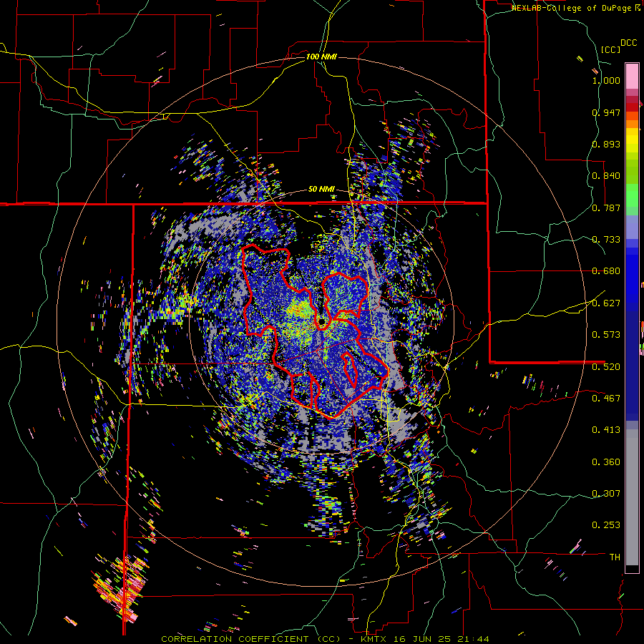Click the [CC] legend header
The width and height of the screenshot is (644, 644).
pos(610,49)
